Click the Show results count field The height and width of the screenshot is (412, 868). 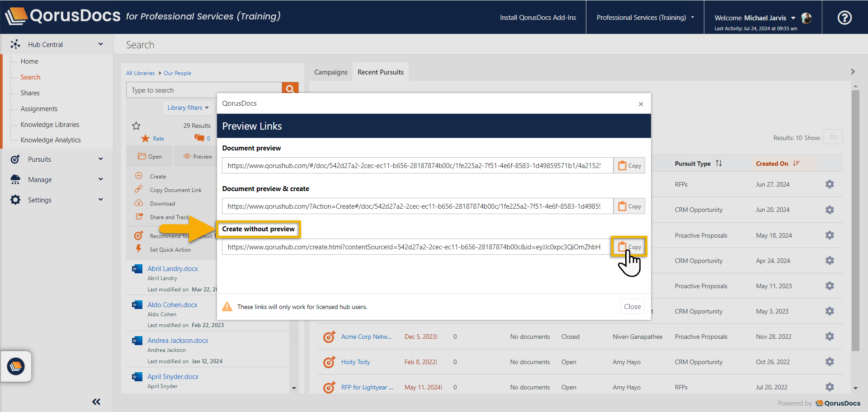click(833, 137)
